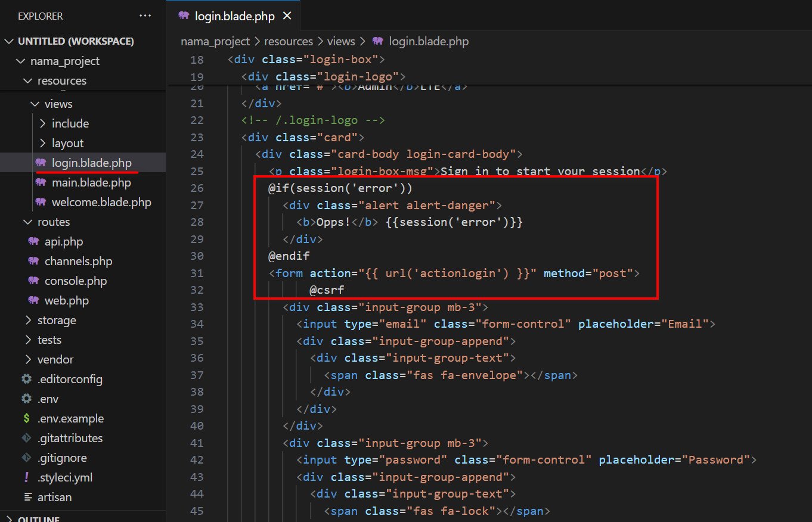Open web.php in routes
This screenshot has height=522, width=812.
point(83,300)
